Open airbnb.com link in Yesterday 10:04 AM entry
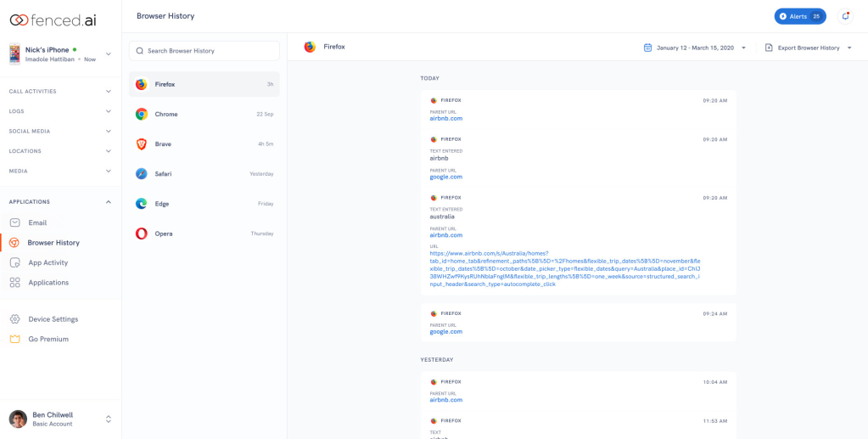Viewport: 868px width, 439px height. tap(445, 400)
